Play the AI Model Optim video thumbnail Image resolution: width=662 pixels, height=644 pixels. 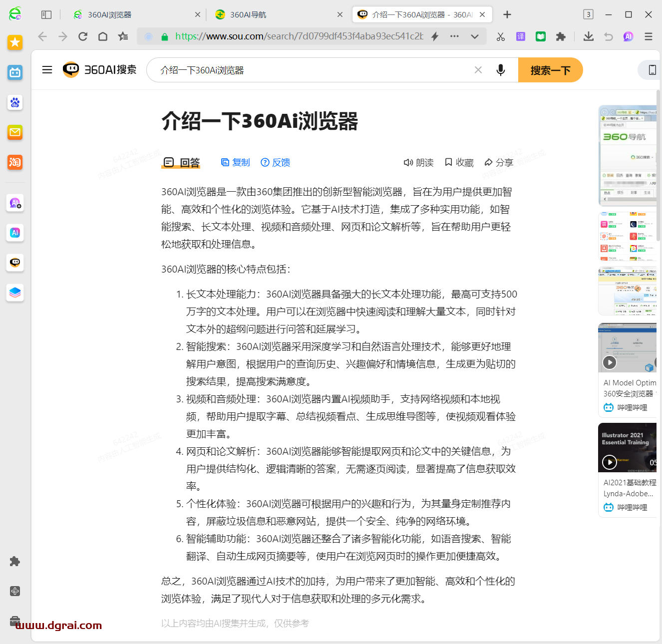point(610,362)
